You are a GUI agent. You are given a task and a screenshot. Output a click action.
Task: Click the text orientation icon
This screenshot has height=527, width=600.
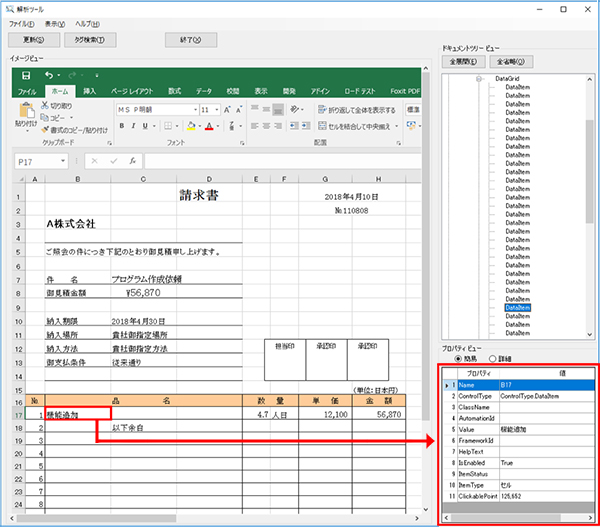point(294,109)
